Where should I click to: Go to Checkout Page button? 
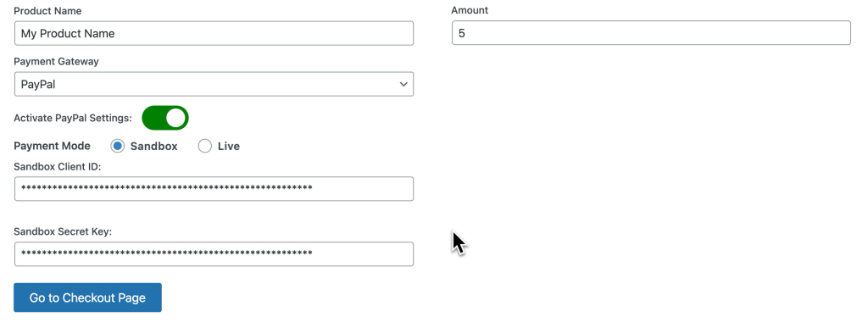coord(87,297)
